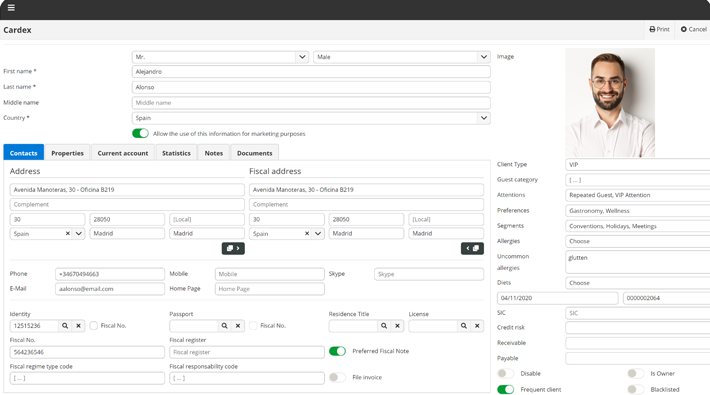Viewport: 710px width, 395px height.
Task: Switch to the Properties tab
Action: [x=67, y=153]
